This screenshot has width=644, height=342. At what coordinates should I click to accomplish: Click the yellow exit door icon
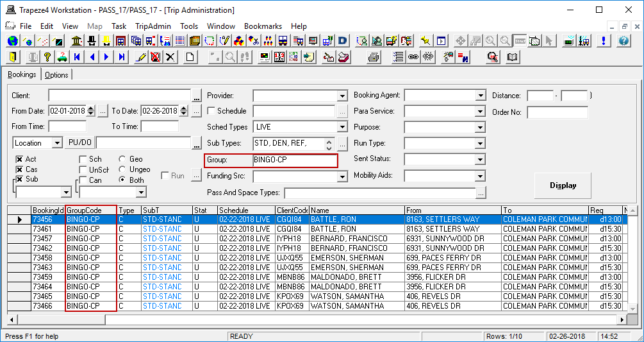point(13,57)
